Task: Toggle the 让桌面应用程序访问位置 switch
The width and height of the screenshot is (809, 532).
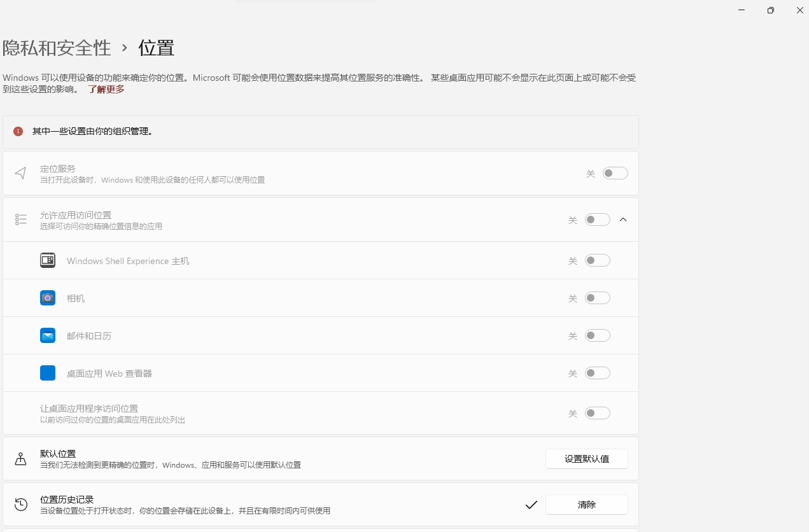Action: (598, 413)
